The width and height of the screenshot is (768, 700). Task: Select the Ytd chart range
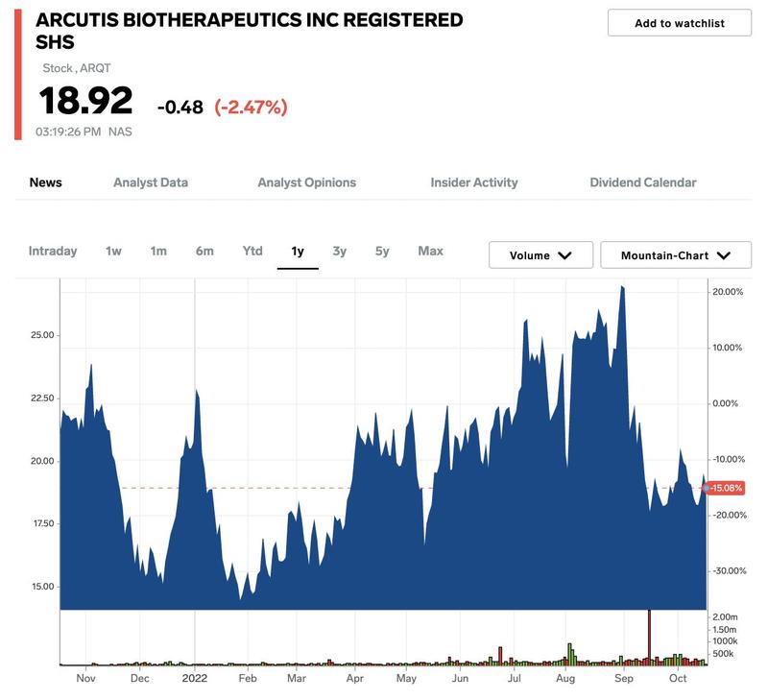coord(252,252)
